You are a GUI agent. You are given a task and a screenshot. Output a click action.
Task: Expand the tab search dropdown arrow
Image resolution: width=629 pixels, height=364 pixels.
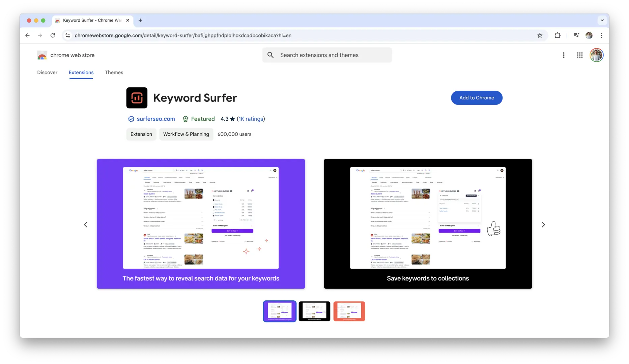(602, 20)
